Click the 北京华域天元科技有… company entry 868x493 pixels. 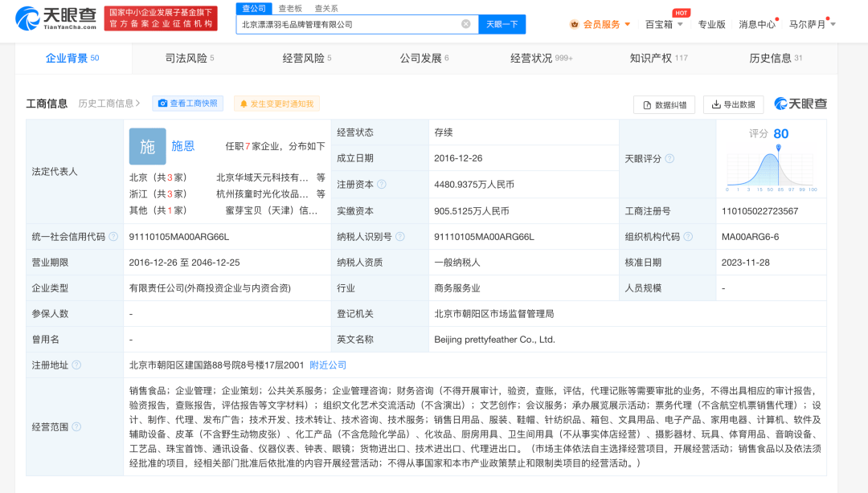click(262, 177)
